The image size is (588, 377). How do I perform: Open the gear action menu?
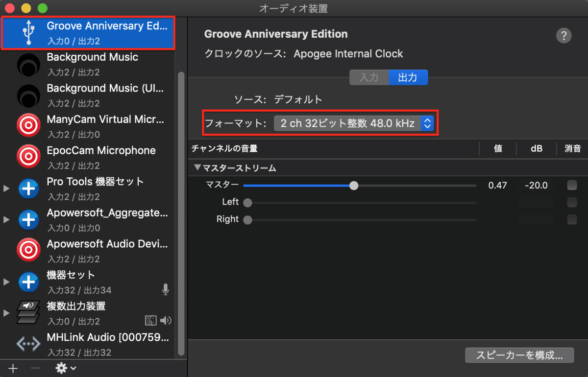(66, 368)
